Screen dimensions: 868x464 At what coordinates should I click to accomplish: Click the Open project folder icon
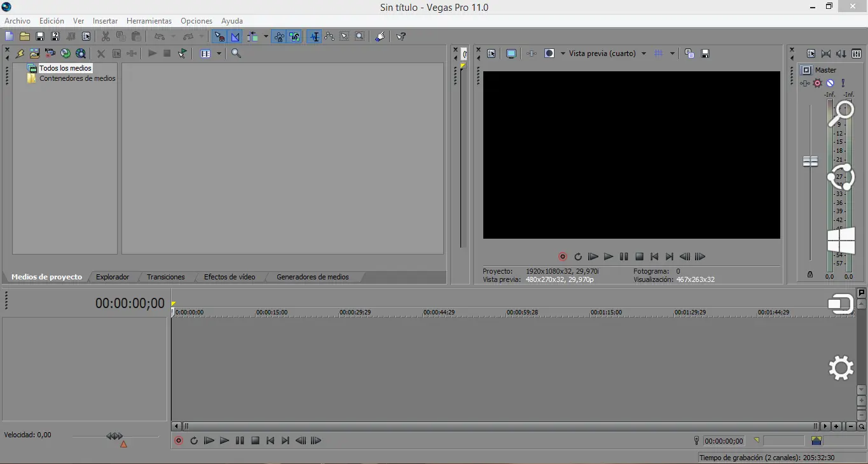click(x=24, y=36)
